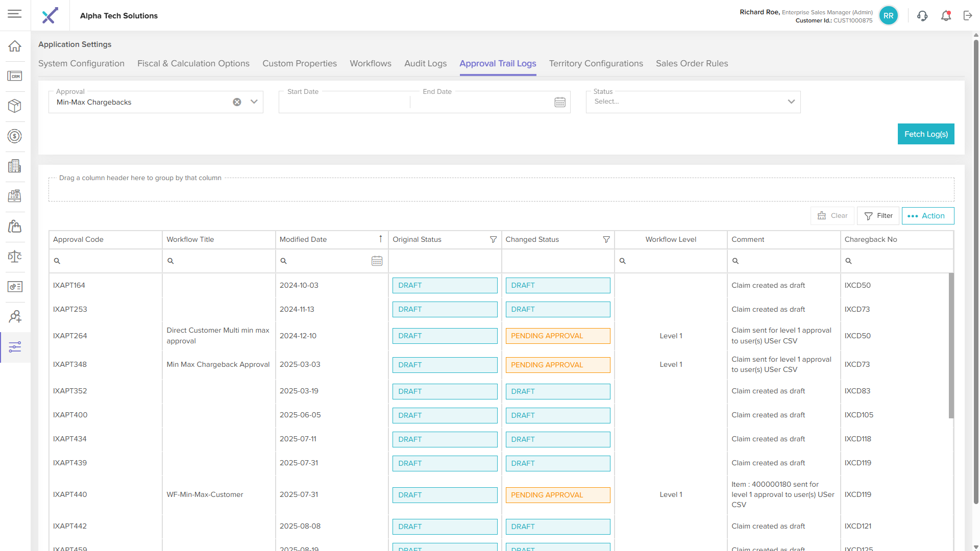Open support headset icon
This screenshot has width=980, height=551.
(x=922, y=16)
